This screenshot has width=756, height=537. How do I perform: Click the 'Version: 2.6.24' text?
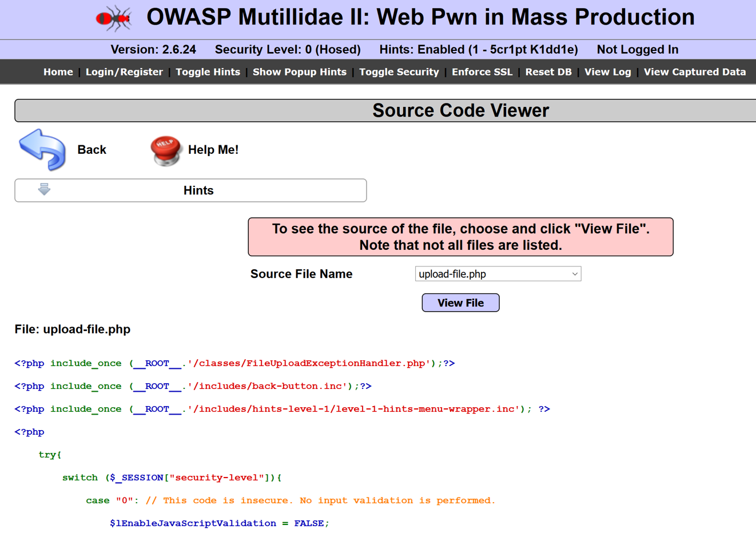pyautogui.click(x=153, y=50)
